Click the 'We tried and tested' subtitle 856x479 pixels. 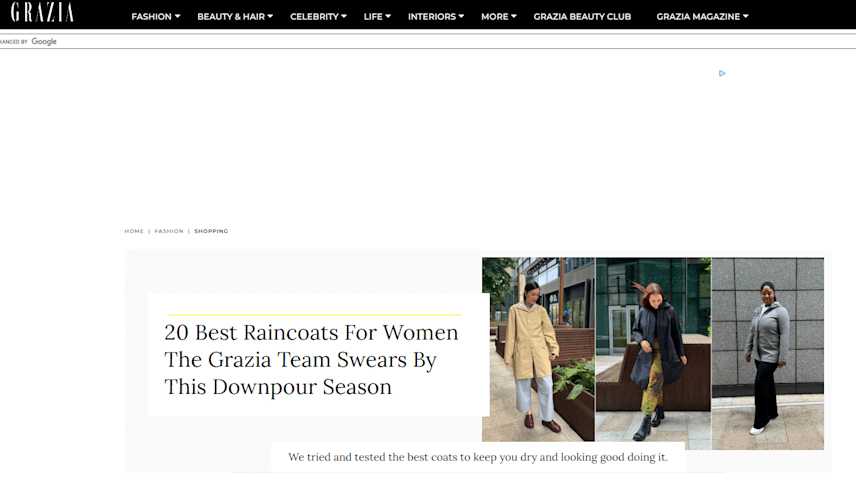click(x=478, y=457)
